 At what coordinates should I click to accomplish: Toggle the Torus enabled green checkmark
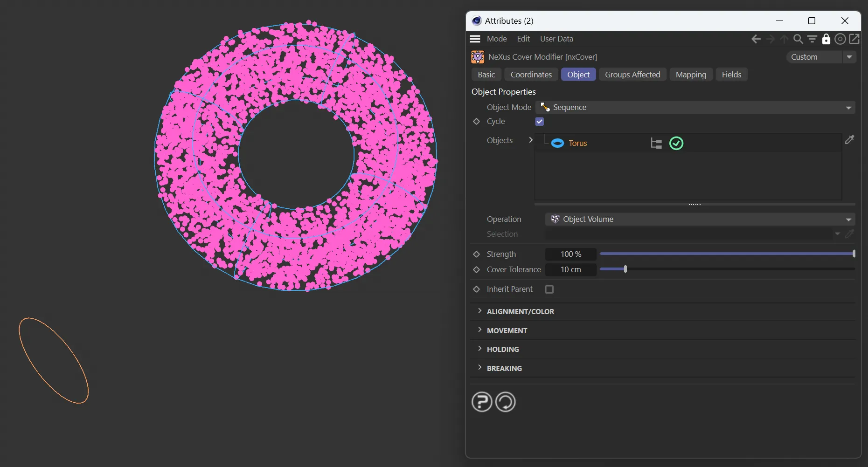pyautogui.click(x=676, y=144)
